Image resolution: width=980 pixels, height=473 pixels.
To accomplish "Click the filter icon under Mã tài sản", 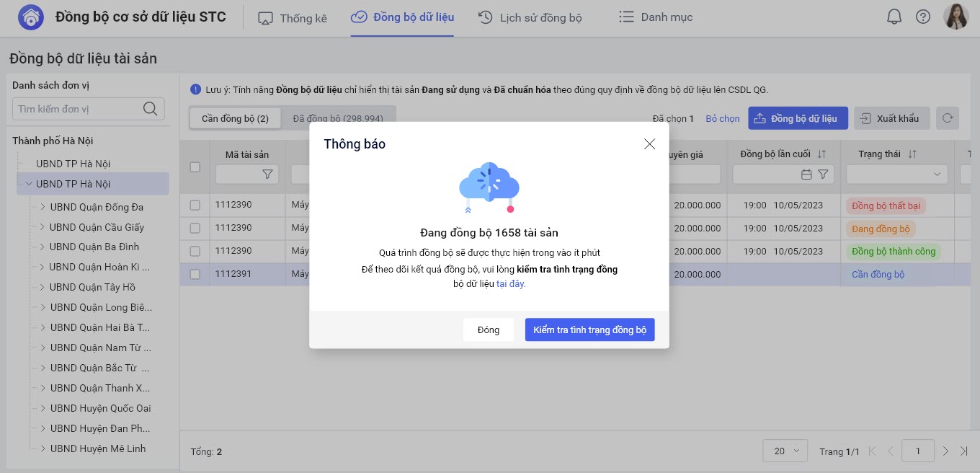I will [267, 174].
